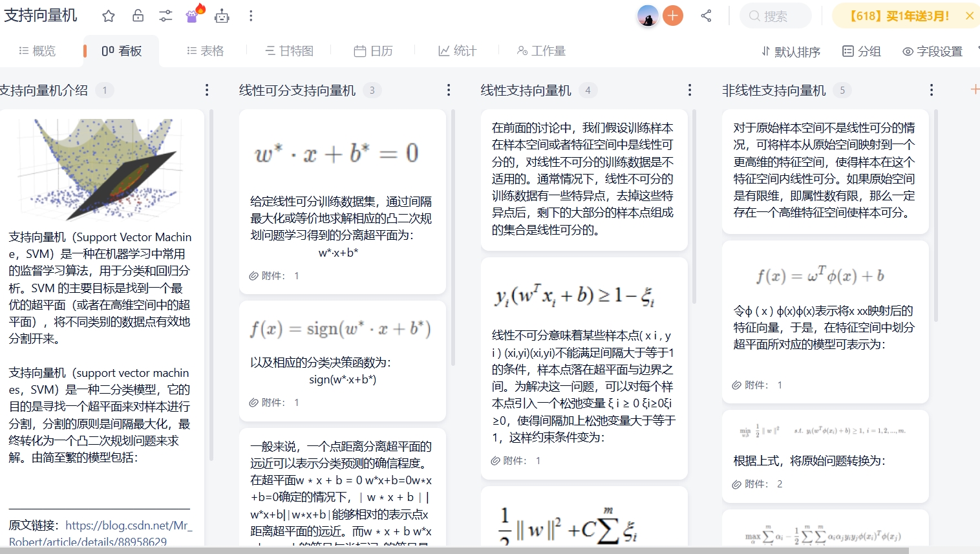Open options menu for 非线性支持向量机 column
Image resolution: width=980 pixels, height=554 pixels.
click(x=931, y=90)
